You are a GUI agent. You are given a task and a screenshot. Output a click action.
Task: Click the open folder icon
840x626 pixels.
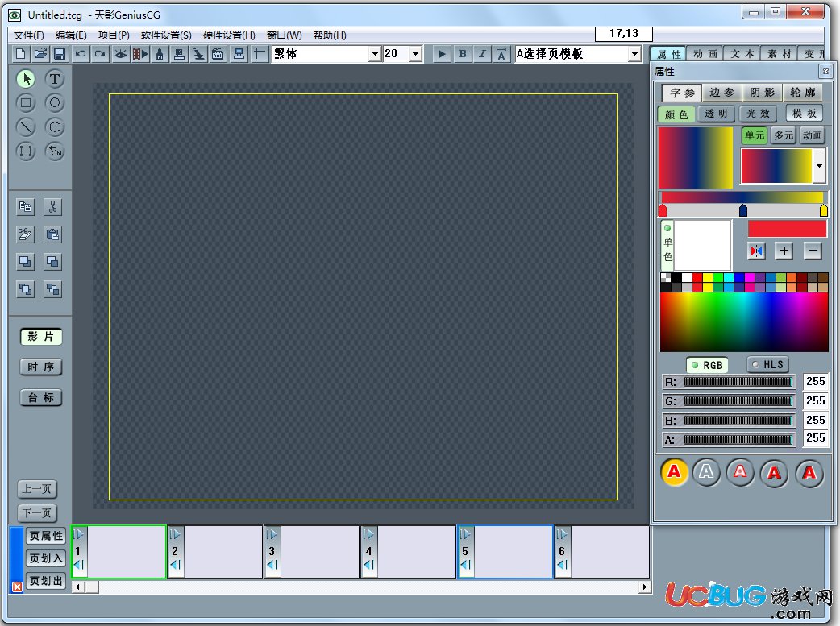[40, 54]
